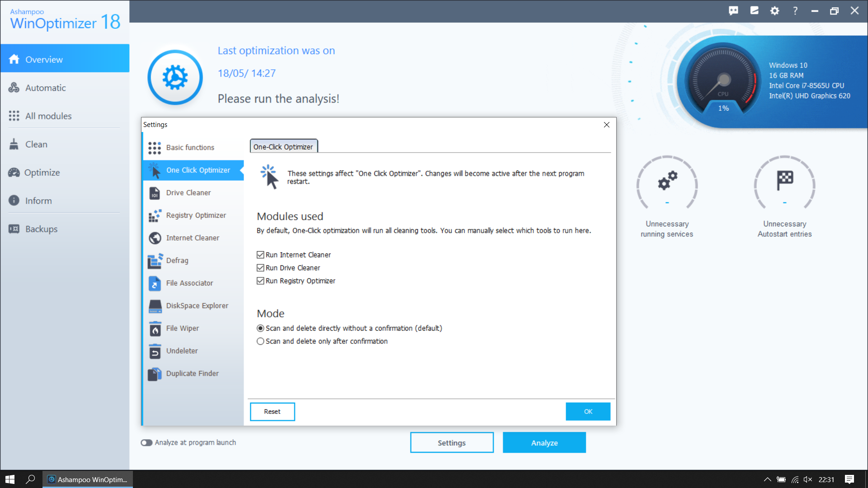The height and width of the screenshot is (488, 868).
Task: Select Basic functions in settings list
Action: point(193,147)
